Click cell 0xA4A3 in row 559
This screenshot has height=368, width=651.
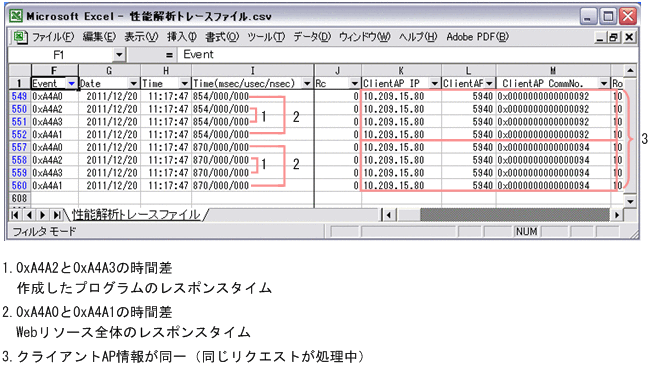pos(55,173)
